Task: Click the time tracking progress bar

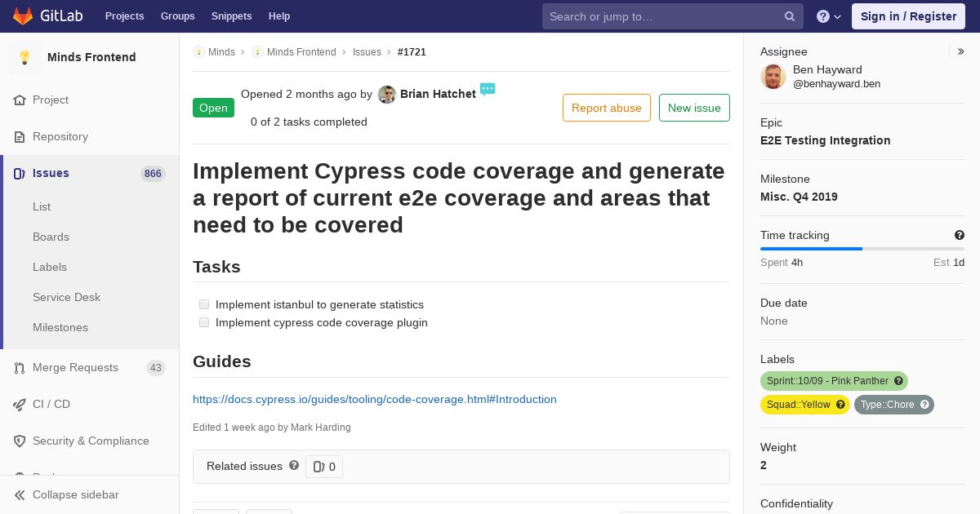Action: [x=862, y=249]
